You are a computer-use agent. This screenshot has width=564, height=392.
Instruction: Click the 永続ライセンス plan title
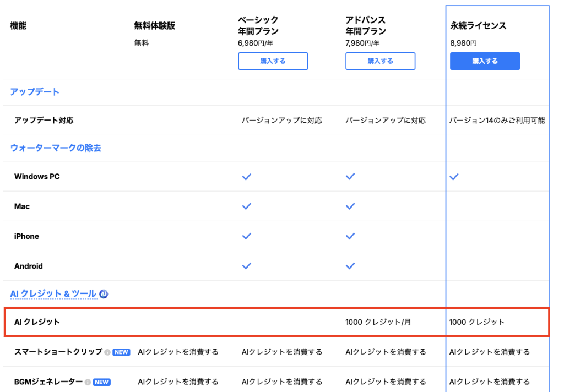coord(478,26)
